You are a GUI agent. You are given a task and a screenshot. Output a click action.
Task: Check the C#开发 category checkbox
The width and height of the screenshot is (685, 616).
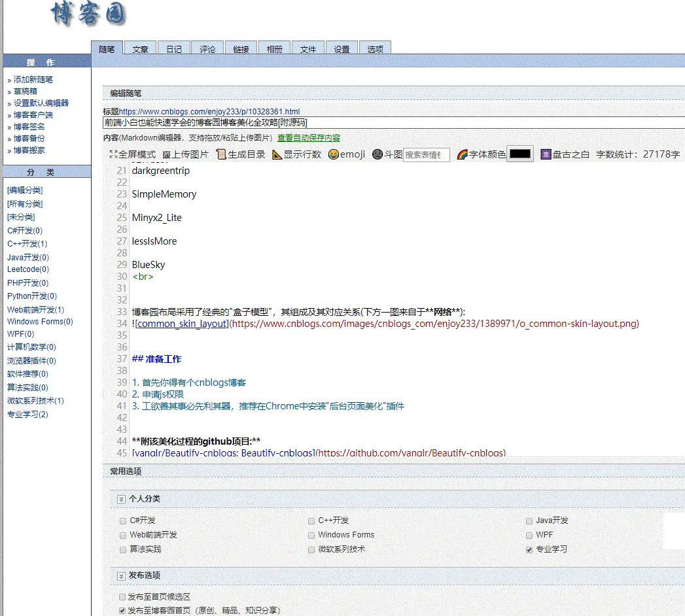(122, 521)
